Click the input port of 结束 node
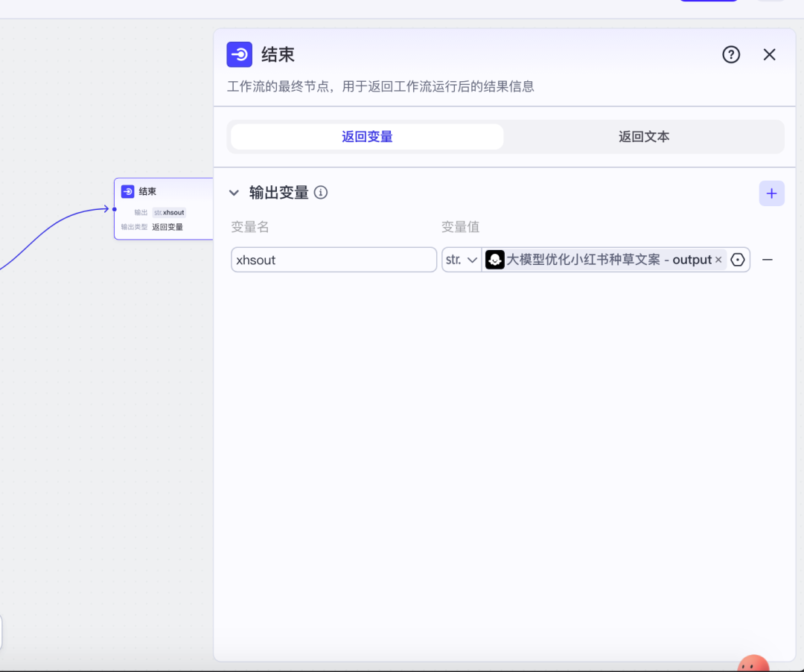The width and height of the screenshot is (804, 672). coord(115,209)
